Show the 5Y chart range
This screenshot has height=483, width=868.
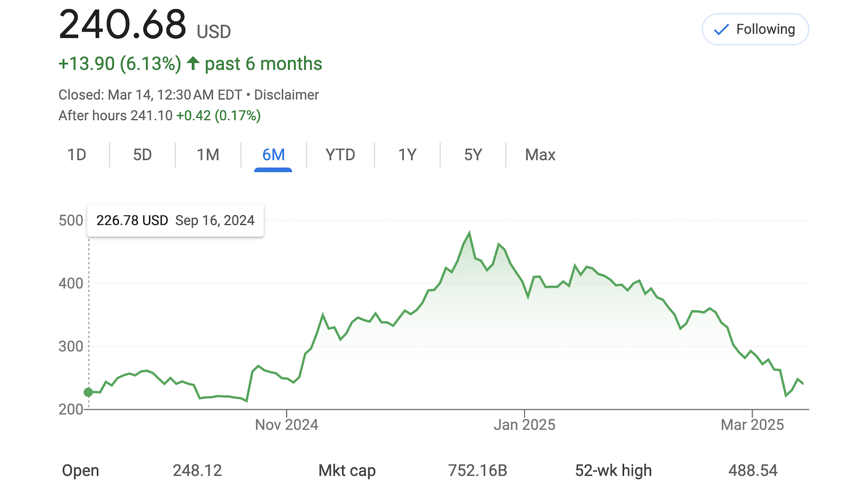click(x=473, y=155)
